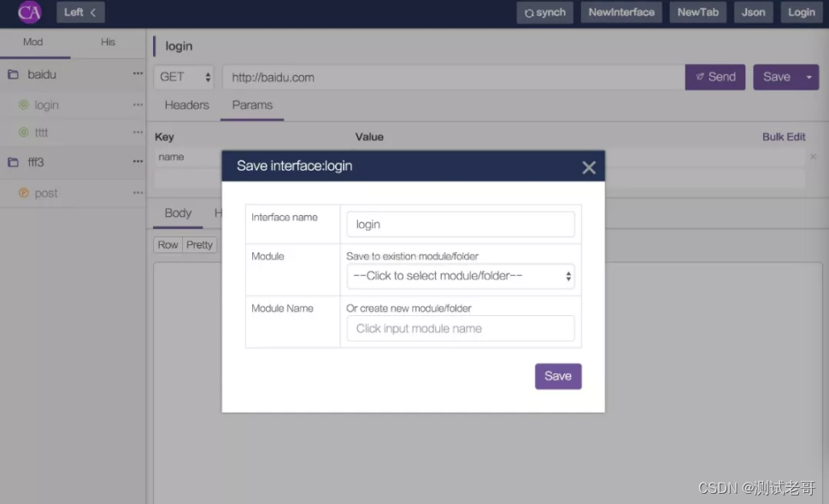This screenshot has width=829, height=504.
Task: Click the Interface name field
Action: (461, 224)
